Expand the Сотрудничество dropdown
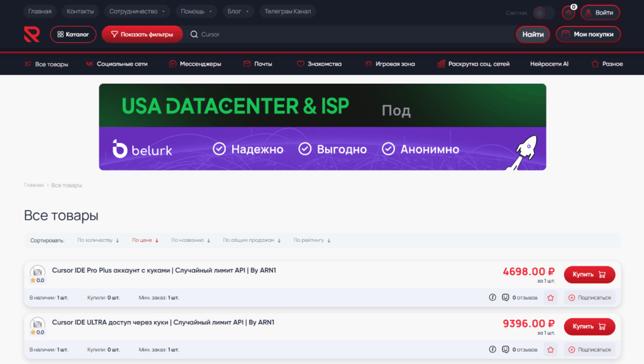The width and height of the screenshot is (644, 364). (x=137, y=11)
